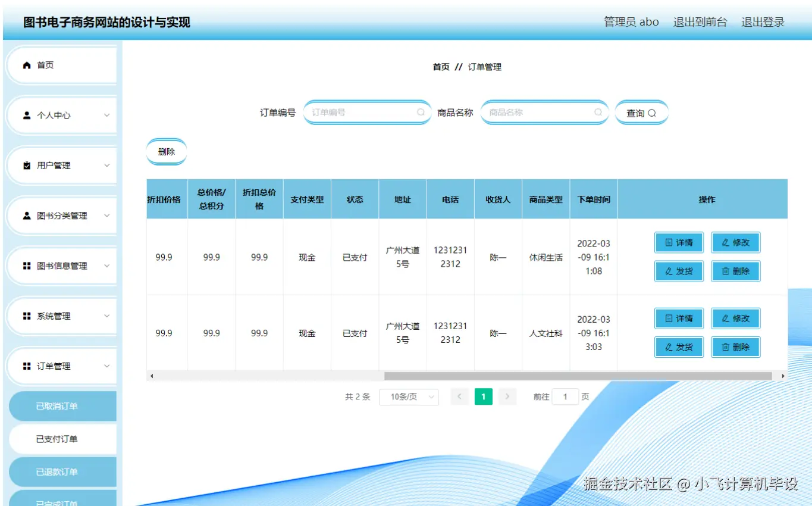Go to previous page arrow in pagination
812x506 pixels.
pos(459,396)
